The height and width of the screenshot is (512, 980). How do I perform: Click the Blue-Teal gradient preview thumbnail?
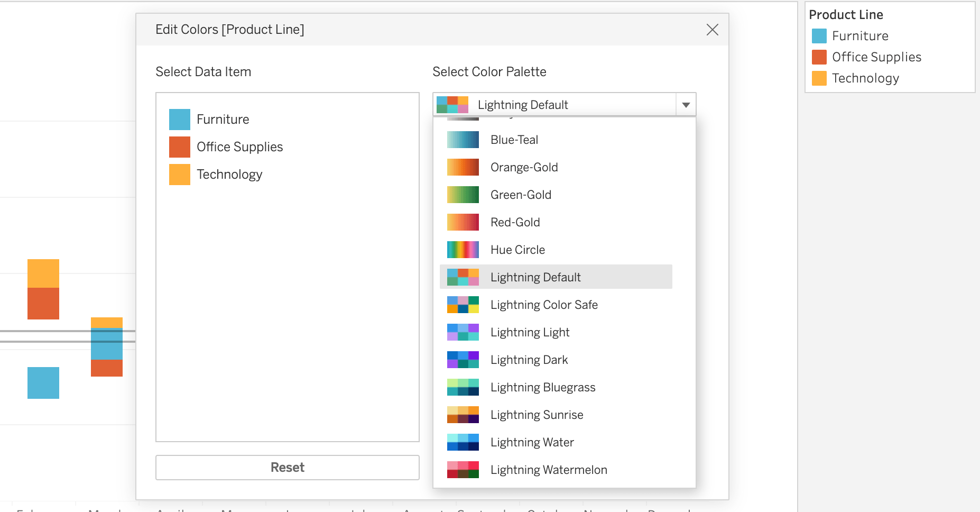pyautogui.click(x=463, y=140)
